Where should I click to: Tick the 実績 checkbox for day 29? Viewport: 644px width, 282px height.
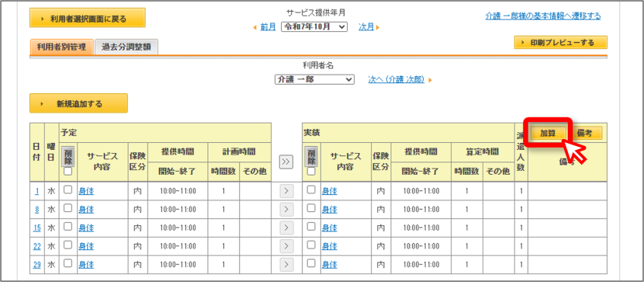tap(311, 263)
